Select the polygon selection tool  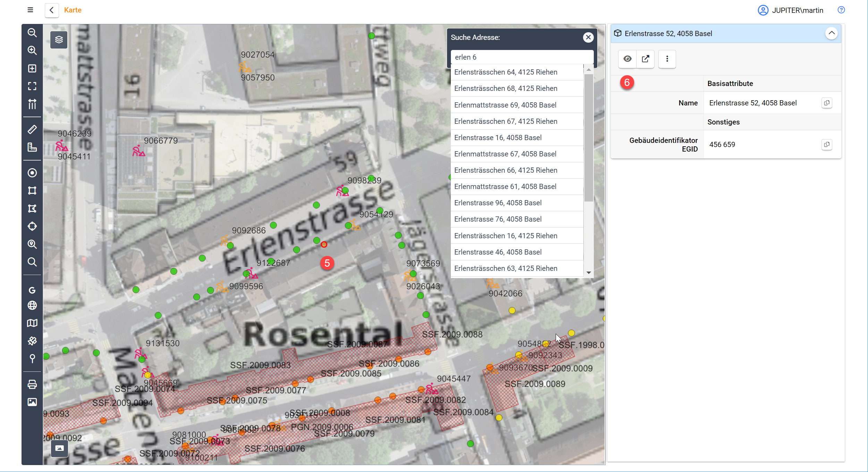point(32,208)
